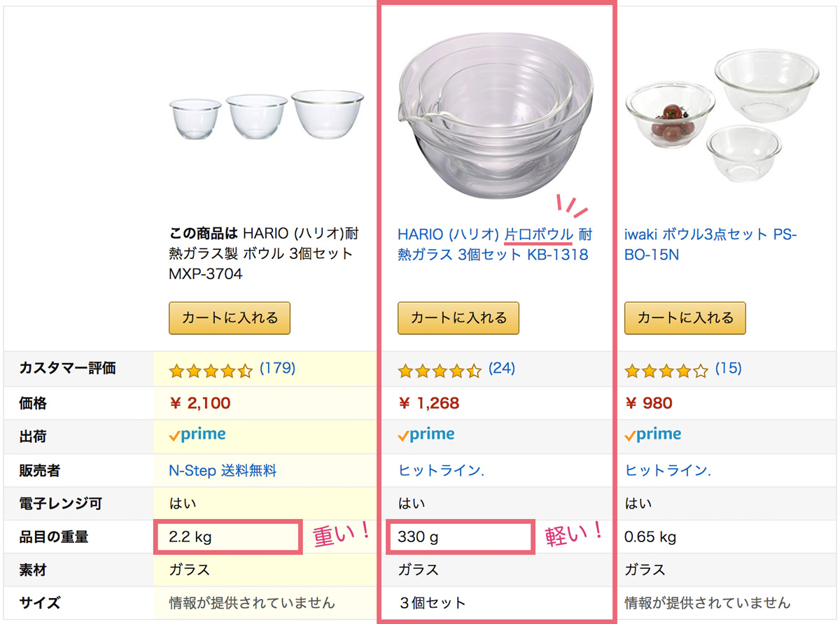Open HARIO 片口ボウル KB-1318 product link

point(494,244)
